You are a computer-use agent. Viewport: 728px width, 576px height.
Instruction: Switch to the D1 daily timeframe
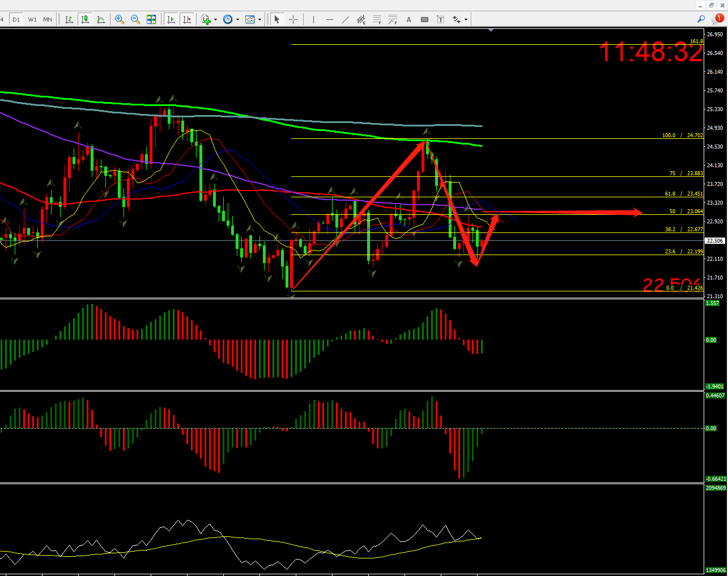(x=16, y=19)
